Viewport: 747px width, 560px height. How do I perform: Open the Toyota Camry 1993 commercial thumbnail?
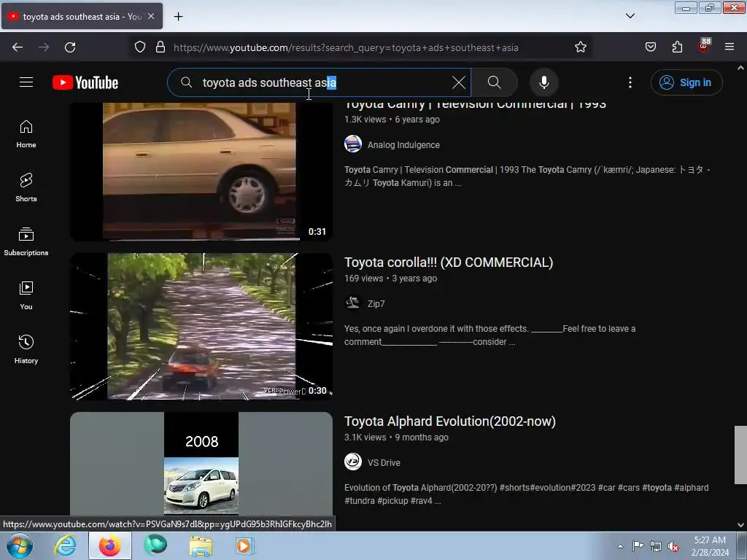coord(201,171)
